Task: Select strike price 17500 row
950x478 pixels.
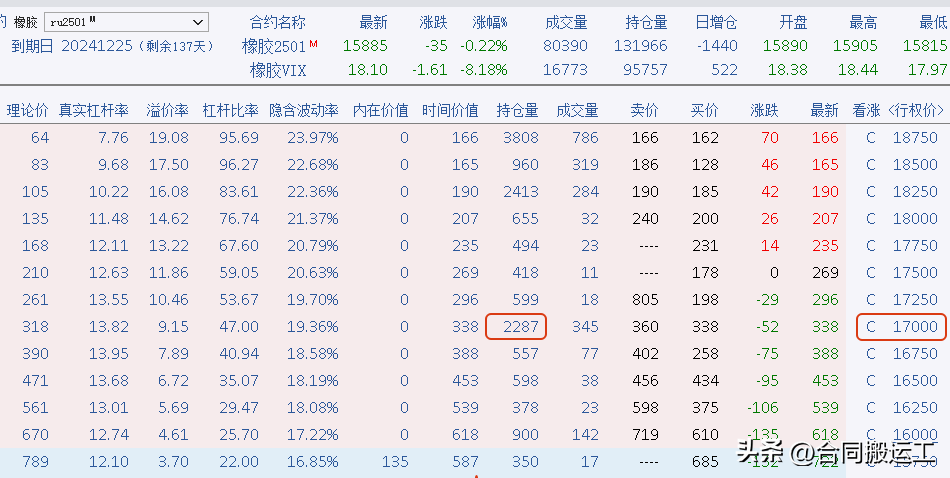Action: click(x=915, y=273)
